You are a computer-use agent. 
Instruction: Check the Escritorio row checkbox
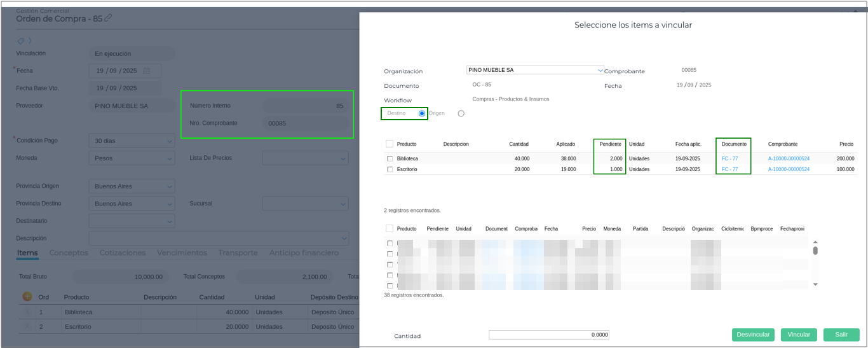[390, 169]
